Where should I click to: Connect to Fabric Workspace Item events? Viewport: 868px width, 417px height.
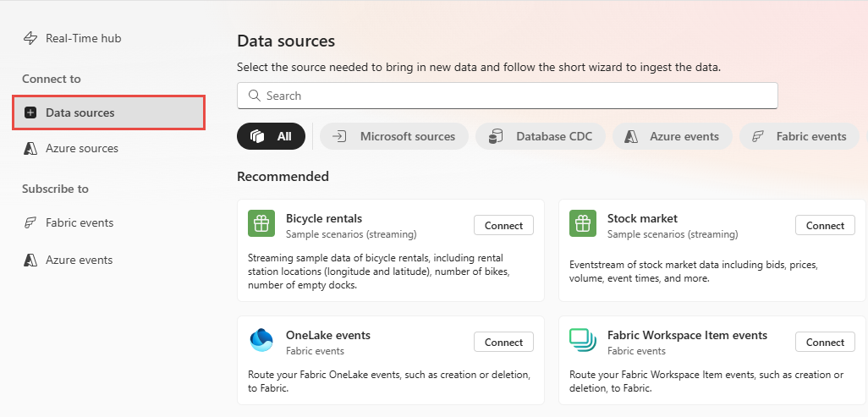825,343
